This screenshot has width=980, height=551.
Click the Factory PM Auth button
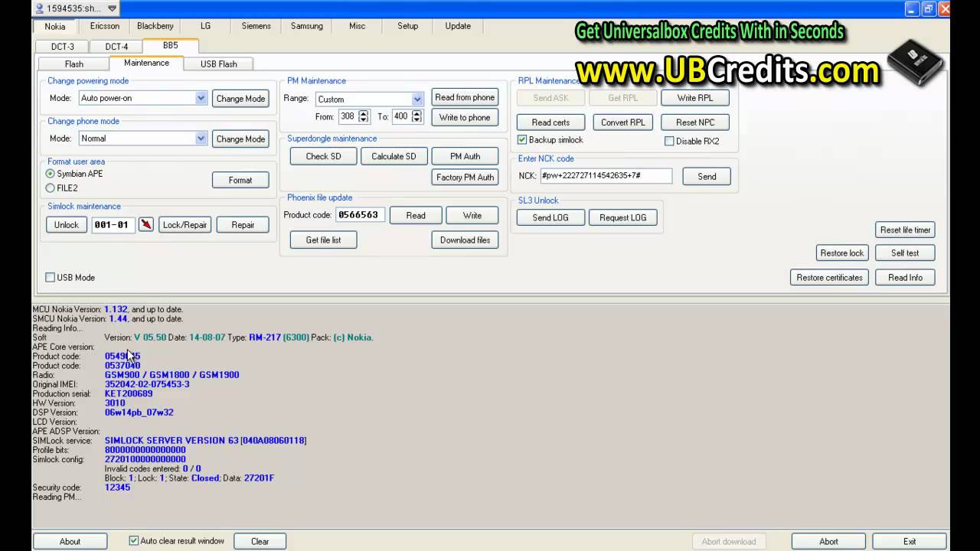465,178
